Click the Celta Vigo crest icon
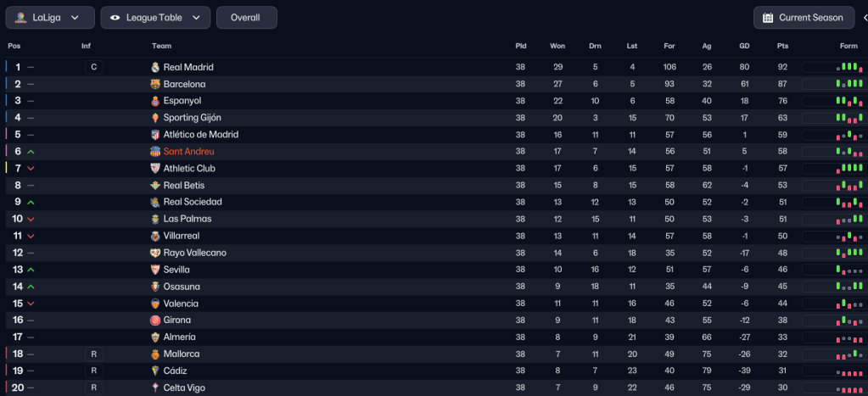The image size is (868, 396). point(155,388)
